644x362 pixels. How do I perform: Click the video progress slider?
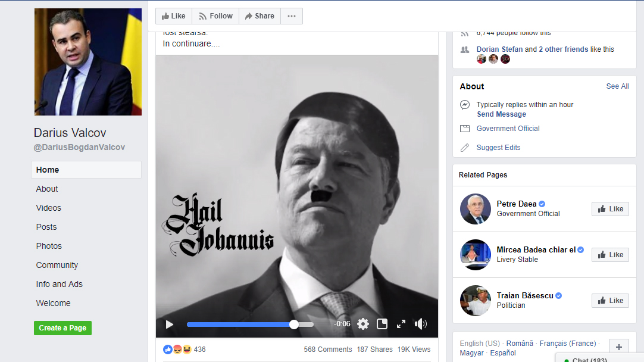pos(250,324)
